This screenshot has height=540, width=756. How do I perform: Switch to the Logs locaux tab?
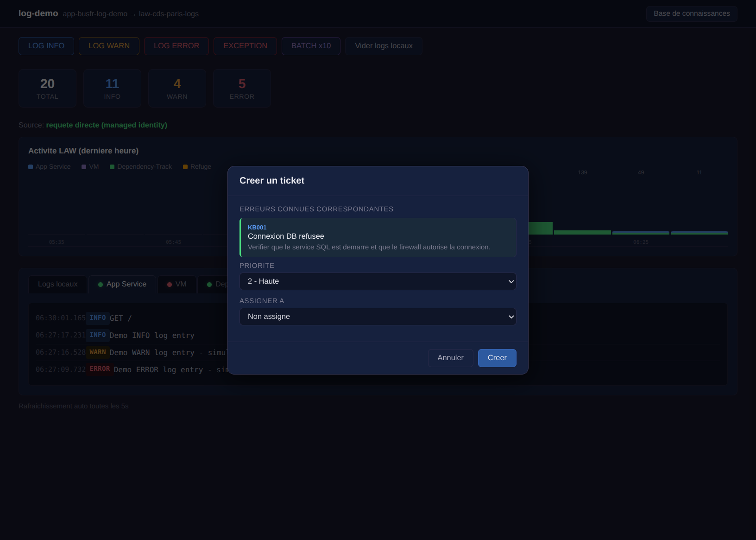(57, 284)
